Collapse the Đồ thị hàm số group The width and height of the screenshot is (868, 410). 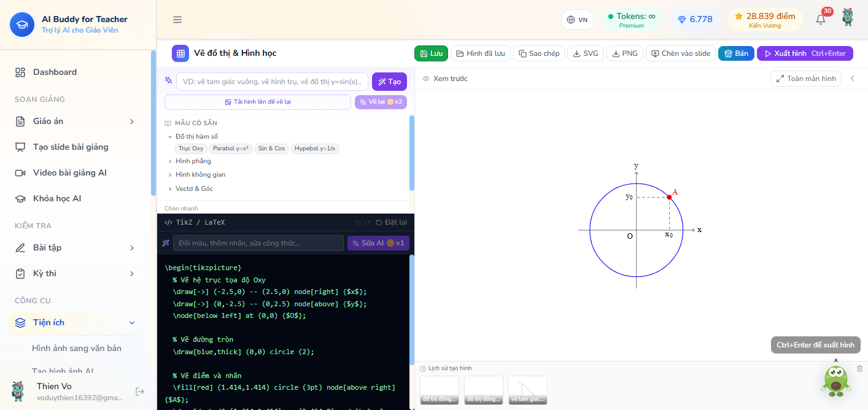[193, 136]
